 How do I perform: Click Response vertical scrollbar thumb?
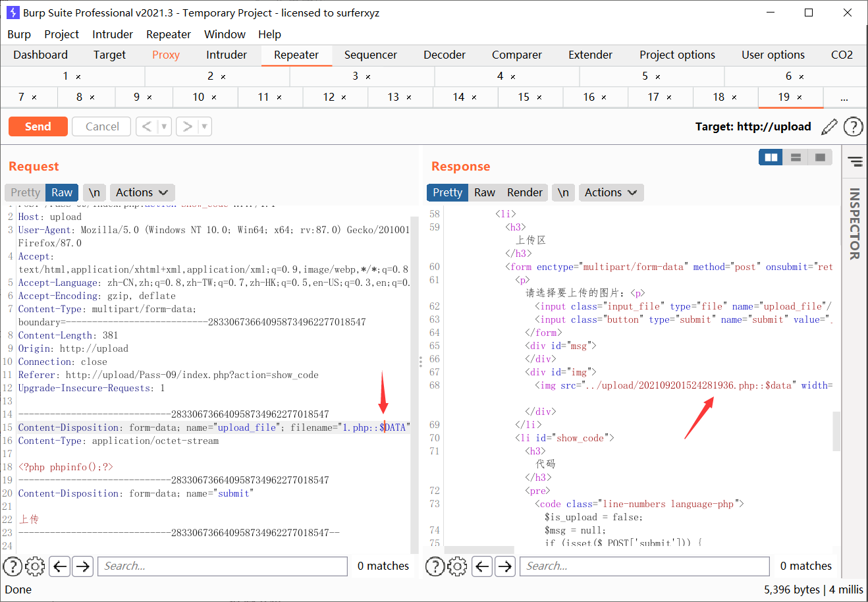837,431
